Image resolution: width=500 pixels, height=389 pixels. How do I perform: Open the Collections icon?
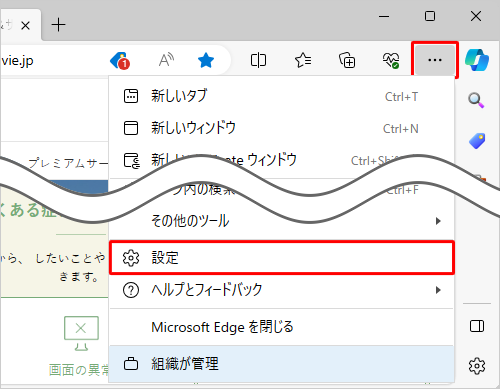347,60
